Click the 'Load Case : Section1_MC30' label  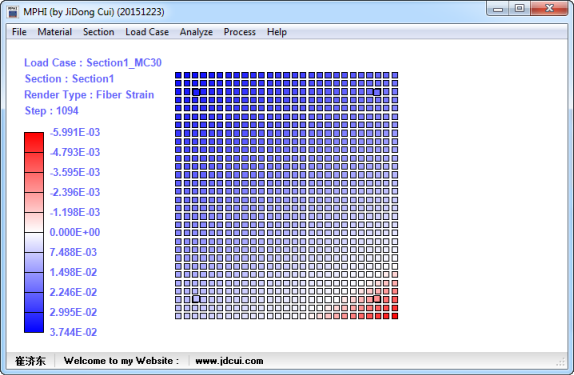pos(93,63)
